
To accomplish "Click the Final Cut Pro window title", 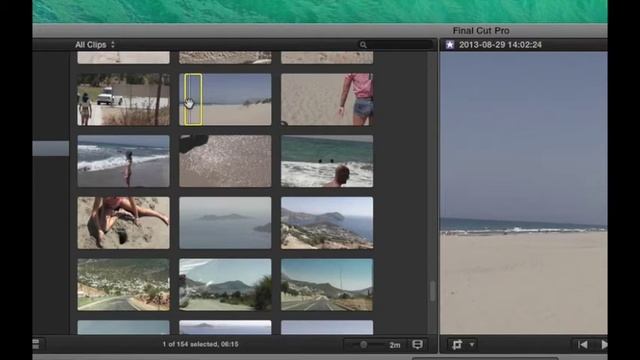I will [x=481, y=31].
